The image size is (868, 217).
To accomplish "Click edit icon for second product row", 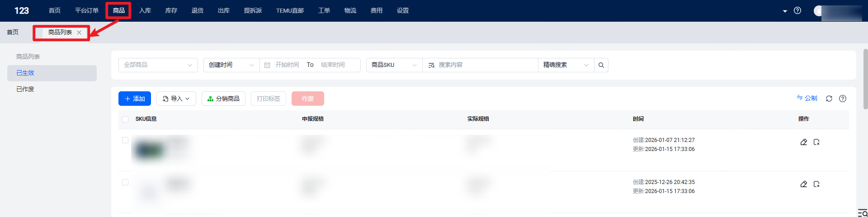I will pos(803,184).
